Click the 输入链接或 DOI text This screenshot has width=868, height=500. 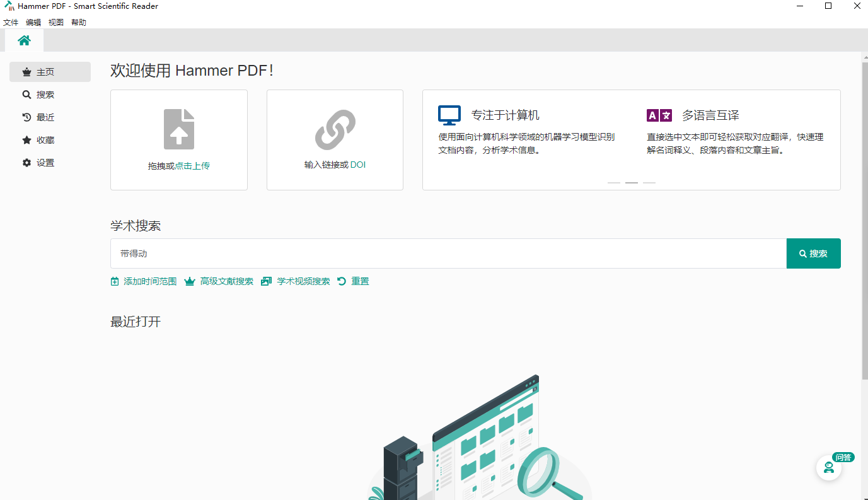pos(335,165)
